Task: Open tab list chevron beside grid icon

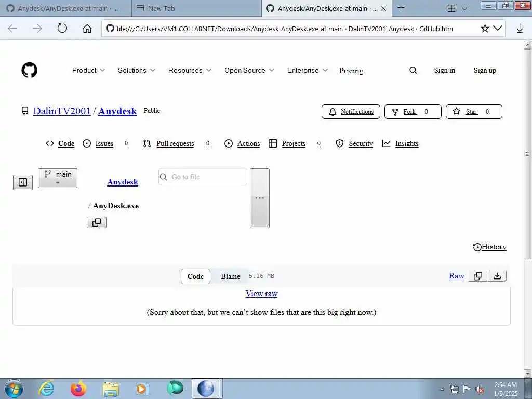Action: click(x=464, y=9)
